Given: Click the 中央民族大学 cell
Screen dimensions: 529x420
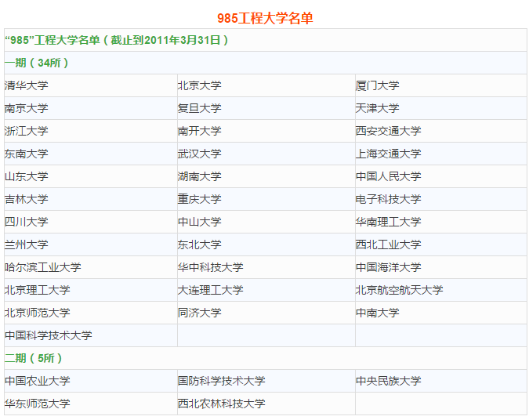Looking at the screenshot, I should tap(441, 381).
